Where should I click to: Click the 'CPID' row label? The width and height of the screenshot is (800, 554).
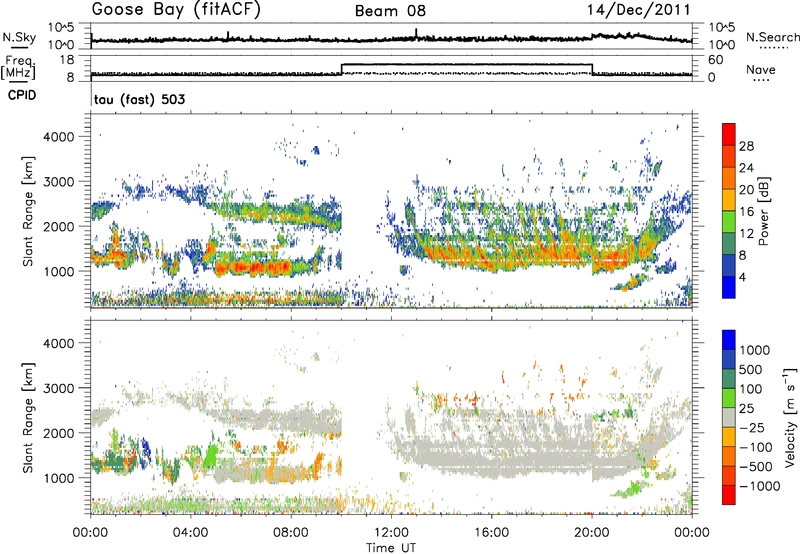click(22, 95)
